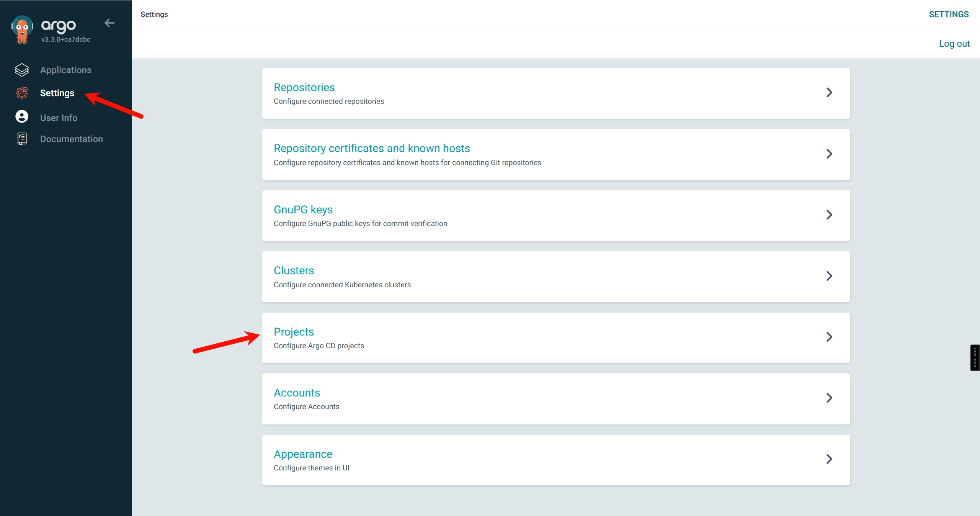Image resolution: width=980 pixels, height=516 pixels.
Task: Open the Appearance settings
Action: tap(303, 454)
